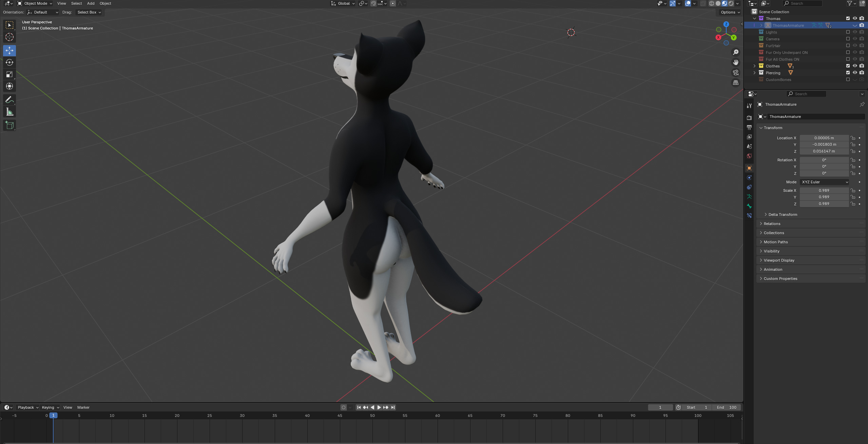Open the timeline Marker menu
The image size is (868, 444).
click(83, 407)
